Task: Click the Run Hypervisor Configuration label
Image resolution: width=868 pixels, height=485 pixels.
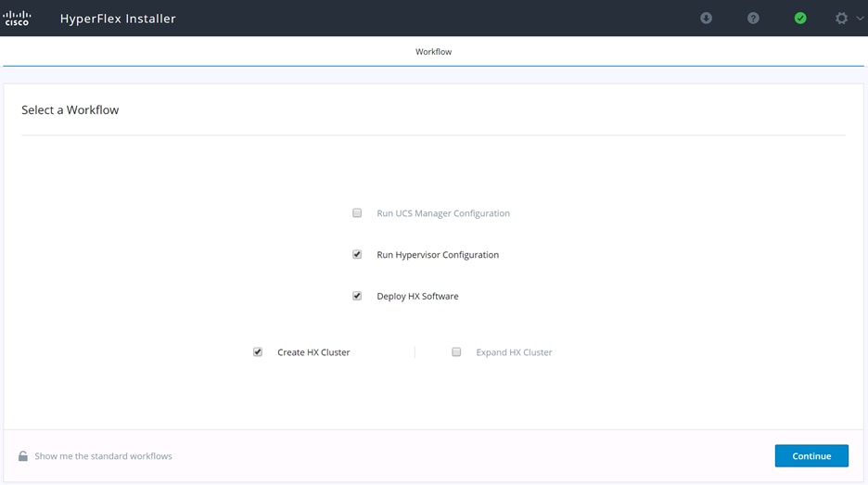Action: coord(438,255)
